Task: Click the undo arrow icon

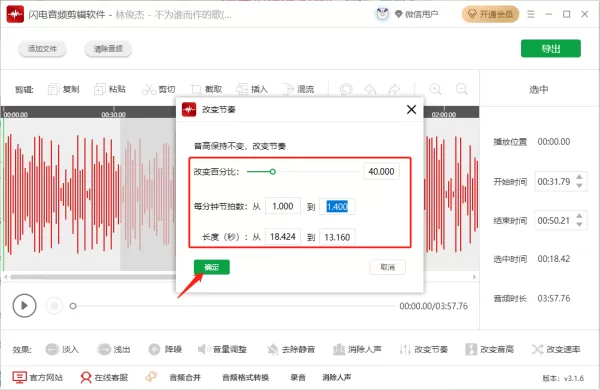Action: 370,89
